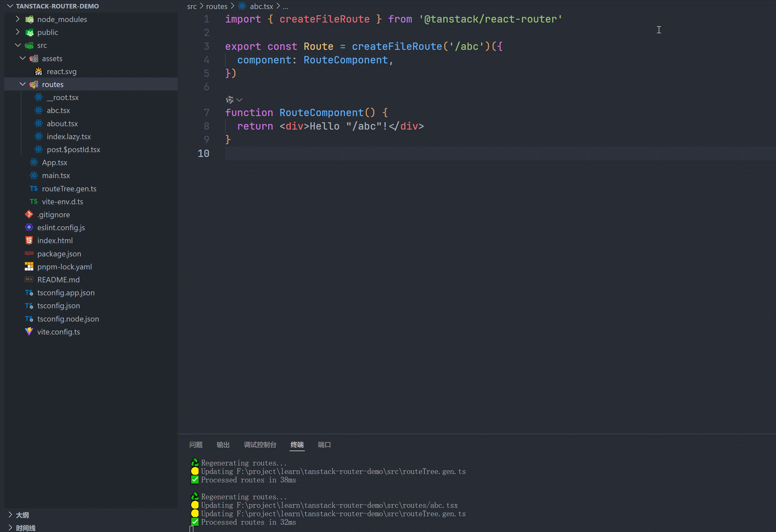Click 'createFileRoute' in the import statement
The height and width of the screenshot is (532, 776).
tap(325, 19)
